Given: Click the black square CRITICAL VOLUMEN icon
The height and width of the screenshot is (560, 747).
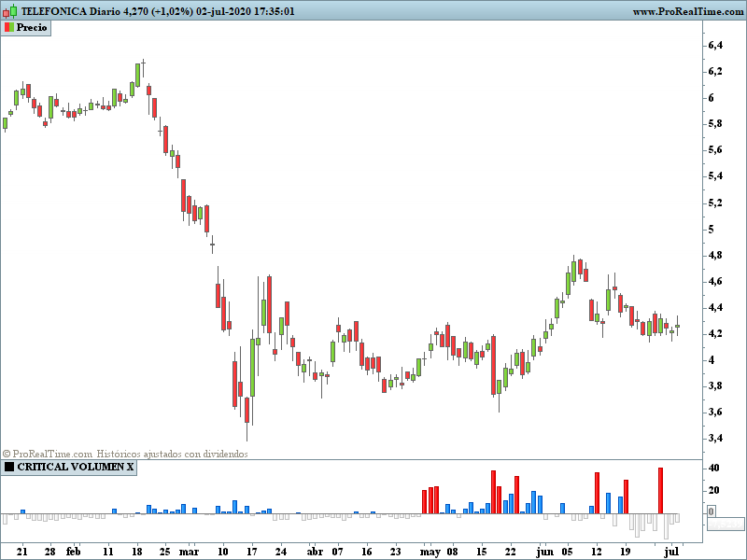Looking at the screenshot, I should 9,467.
